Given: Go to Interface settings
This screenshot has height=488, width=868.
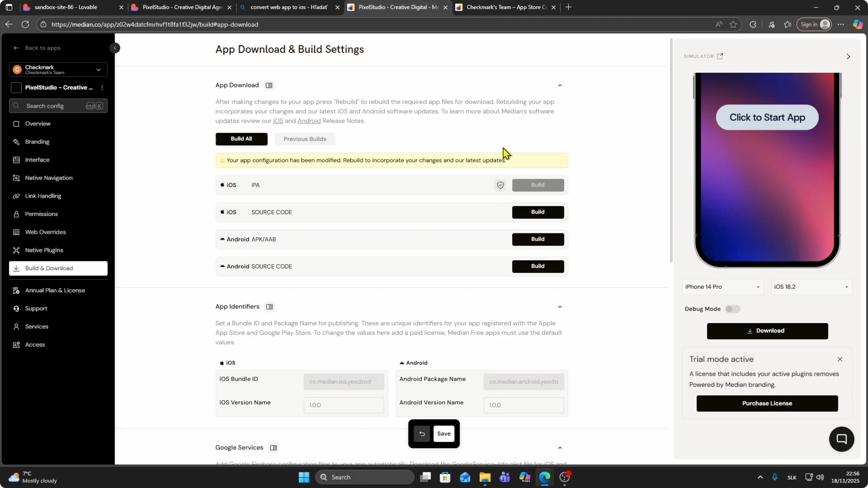Looking at the screenshot, I should (x=58, y=160).
